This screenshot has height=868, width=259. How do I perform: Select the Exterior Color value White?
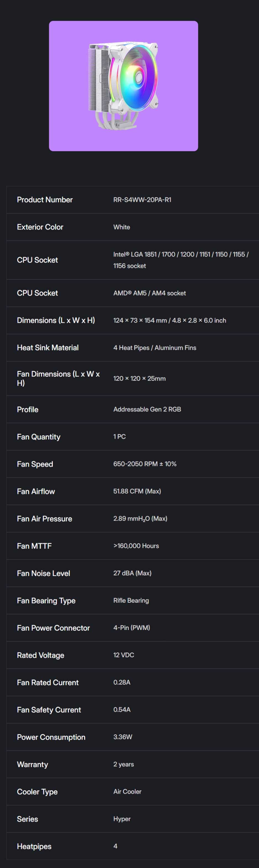pos(121,227)
